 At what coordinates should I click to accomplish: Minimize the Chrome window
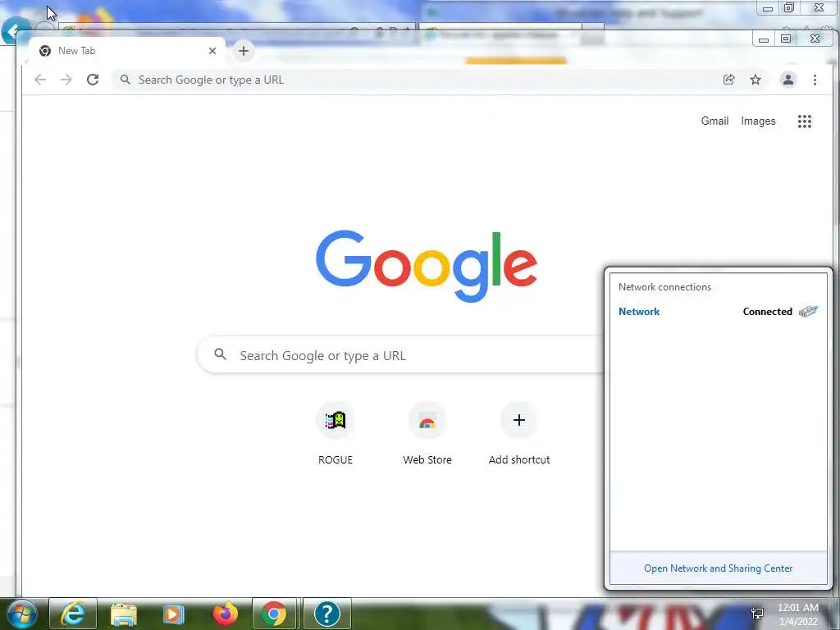tap(764, 39)
